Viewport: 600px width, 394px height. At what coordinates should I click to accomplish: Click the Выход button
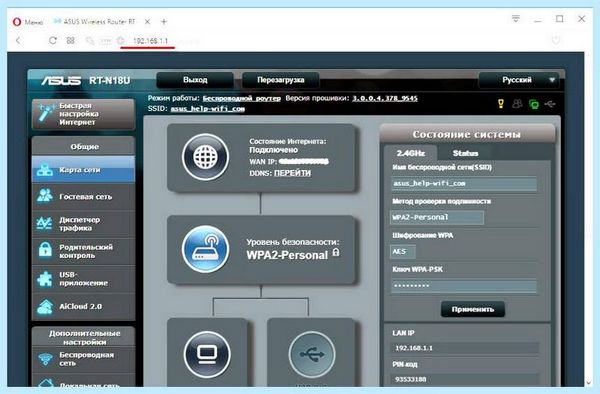coord(195,80)
